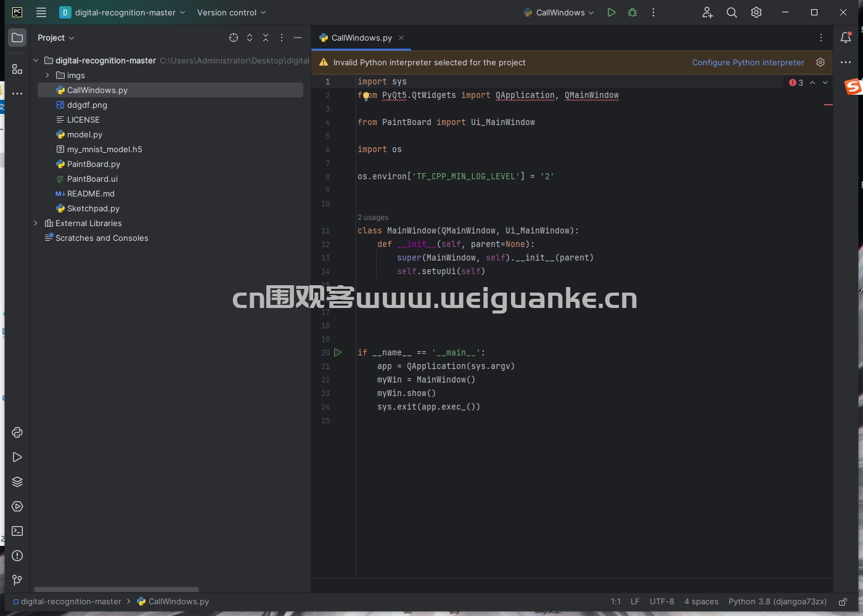The width and height of the screenshot is (863, 616).
Task: Click Configure Python interpreter link
Action: coord(748,62)
